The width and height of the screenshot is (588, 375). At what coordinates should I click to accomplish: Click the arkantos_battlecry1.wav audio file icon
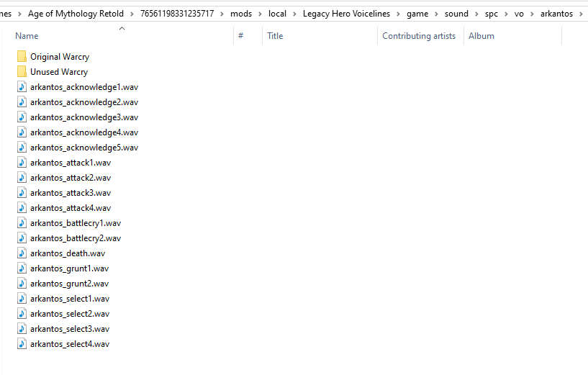coord(22,223)
